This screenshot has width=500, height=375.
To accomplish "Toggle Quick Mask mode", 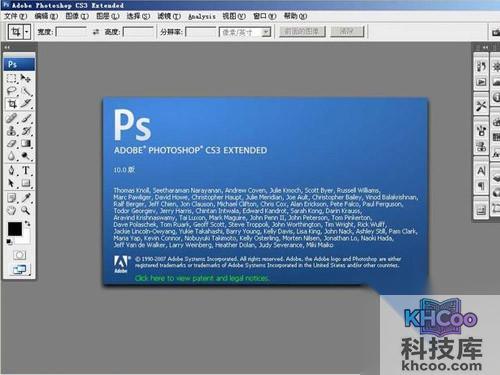I will point(19,255).
